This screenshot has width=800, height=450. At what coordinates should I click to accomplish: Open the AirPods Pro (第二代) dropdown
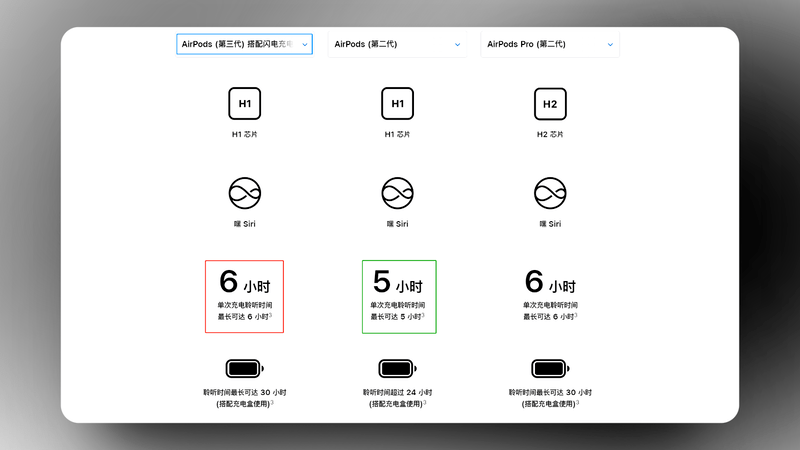[x=549, y=44]
